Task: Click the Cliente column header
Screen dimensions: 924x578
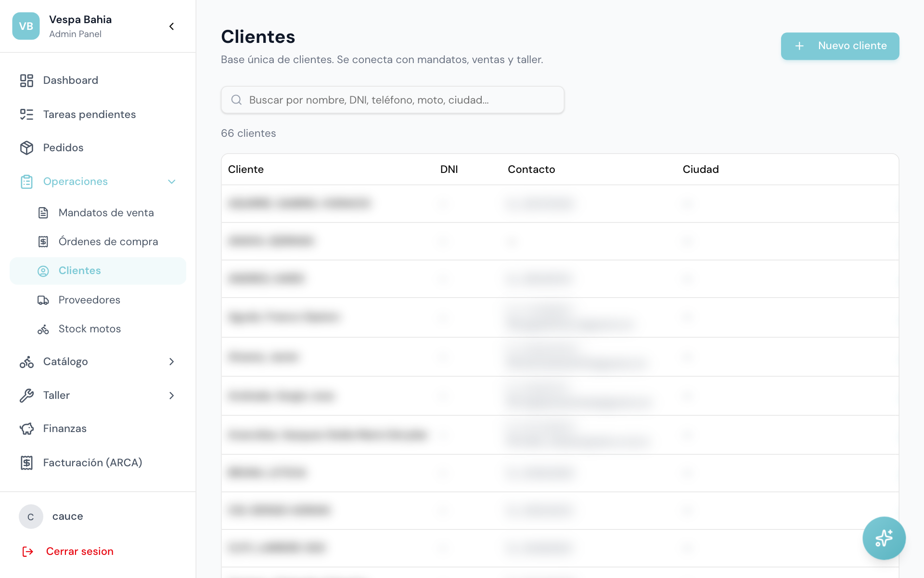Action: (x=246, y=170)
